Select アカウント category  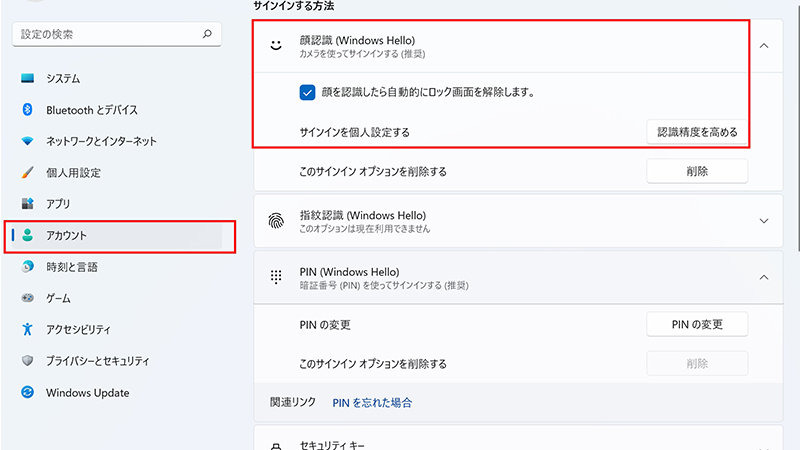(x=117, y=235)
